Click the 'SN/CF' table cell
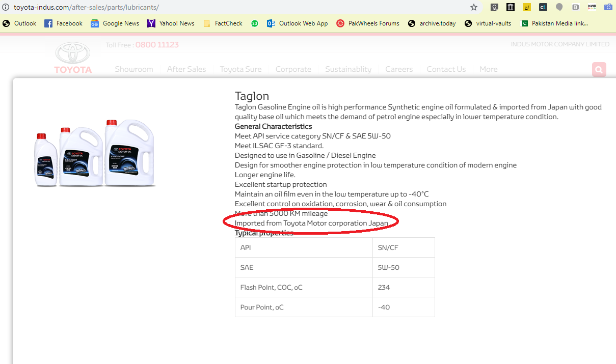Screen dimensions: 616x364 pos(404,247)
